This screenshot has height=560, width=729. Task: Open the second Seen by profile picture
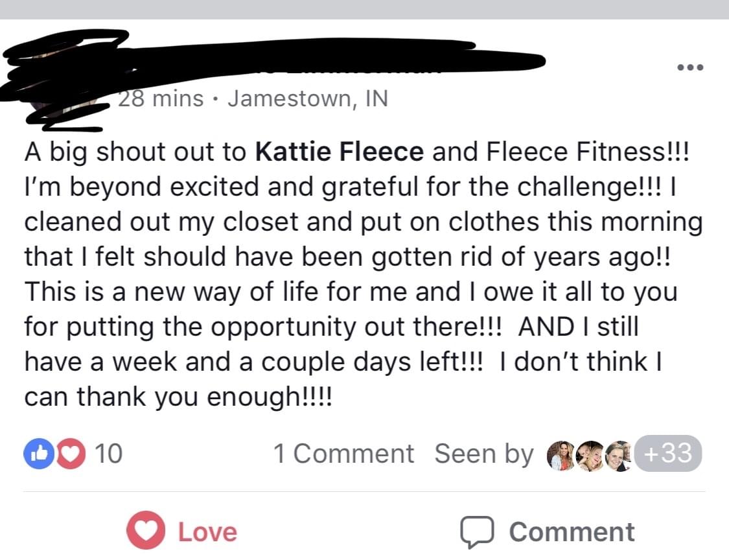click(590, 456)
